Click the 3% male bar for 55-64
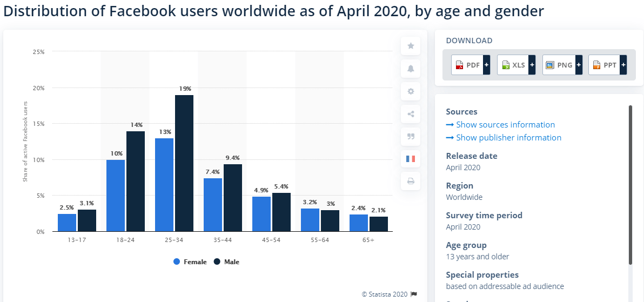 tap(330, 220)
